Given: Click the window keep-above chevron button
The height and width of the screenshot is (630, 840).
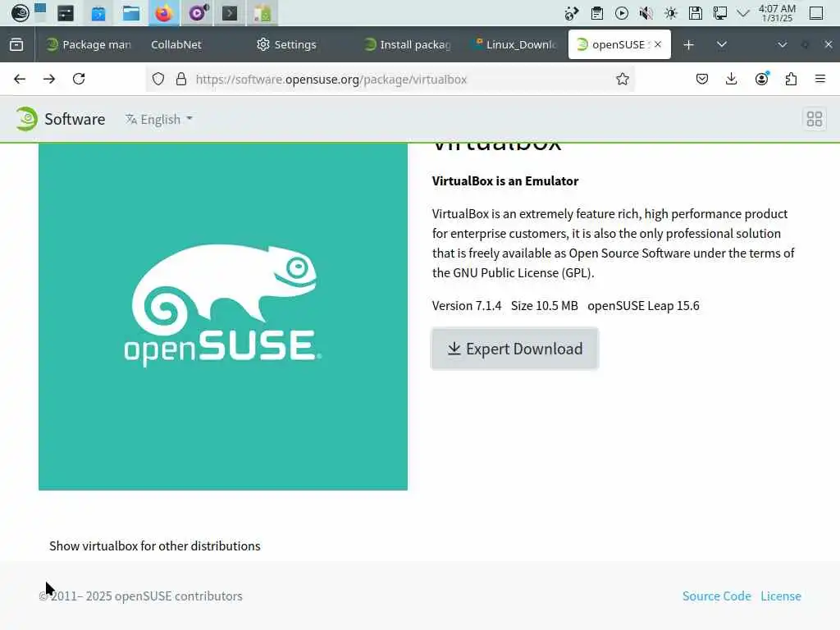Looking at the screenshot, I should click(782, 44).
